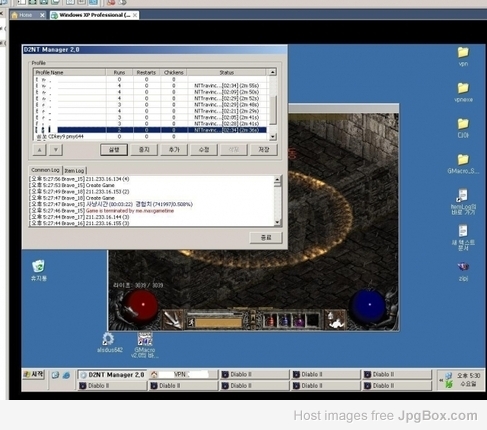Viewport: 487px width, 430px height.
Task: Click the 추가 add button
Action: (174, 150)
